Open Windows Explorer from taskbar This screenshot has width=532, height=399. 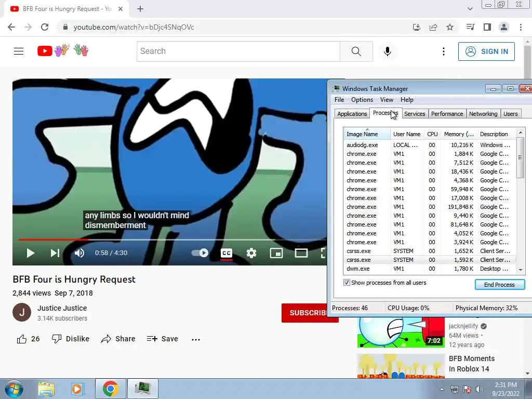(46, 389)
